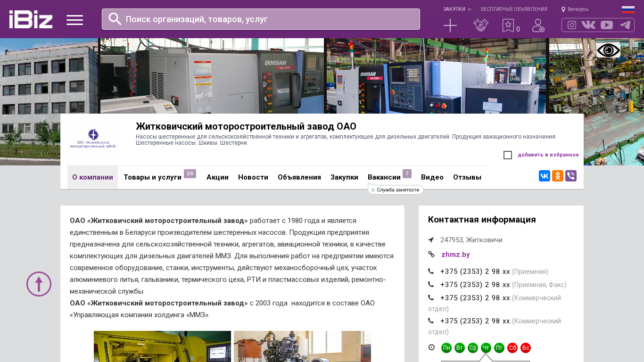Click the search field for organizations and goods
644x362 pixels.
point(261,19)
